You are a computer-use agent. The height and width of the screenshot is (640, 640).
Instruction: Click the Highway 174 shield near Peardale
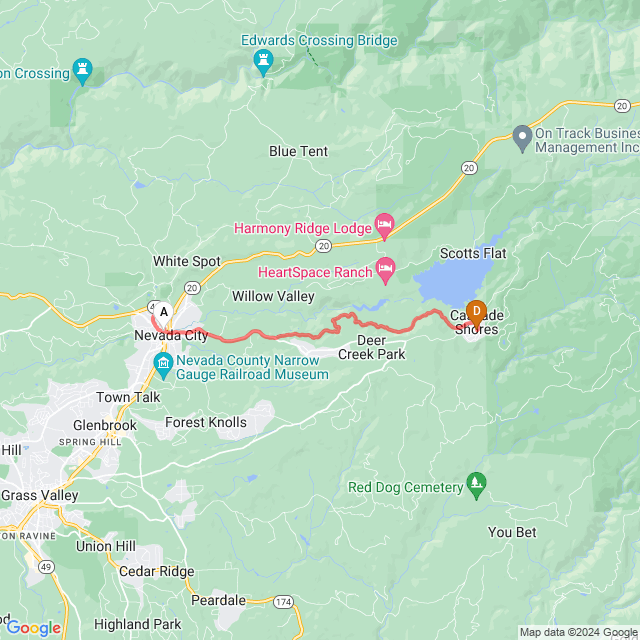283,602
